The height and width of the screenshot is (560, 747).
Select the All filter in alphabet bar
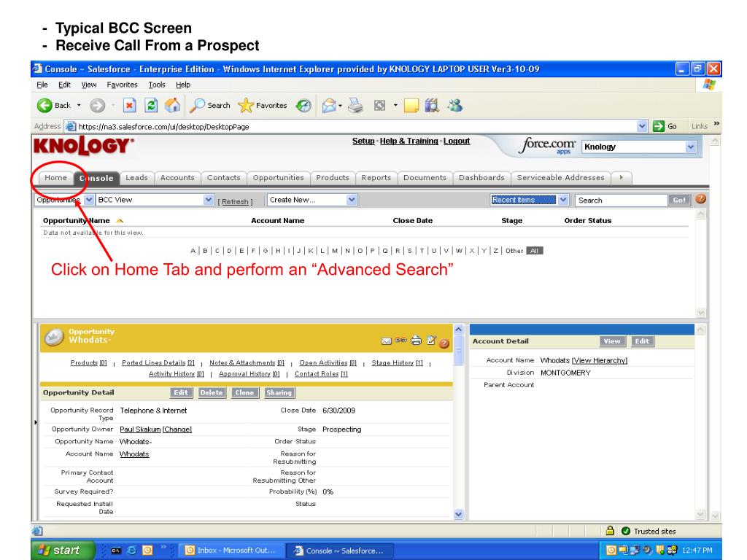click(x=535, y=251)
